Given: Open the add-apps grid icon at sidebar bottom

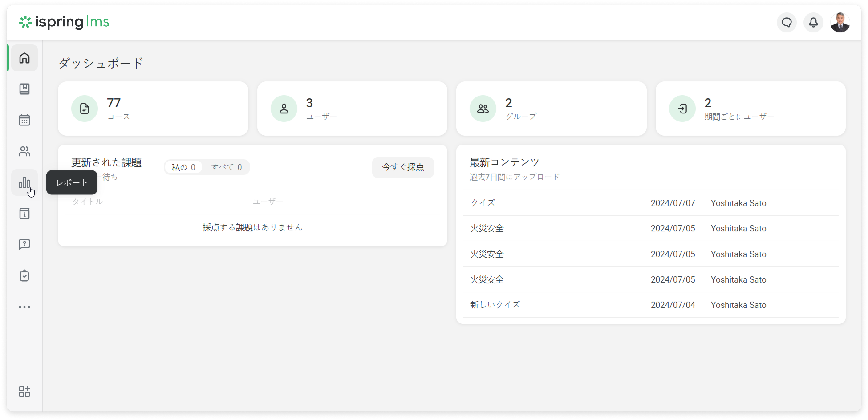Looking at the screenshot, I should [x=24, y=391].
